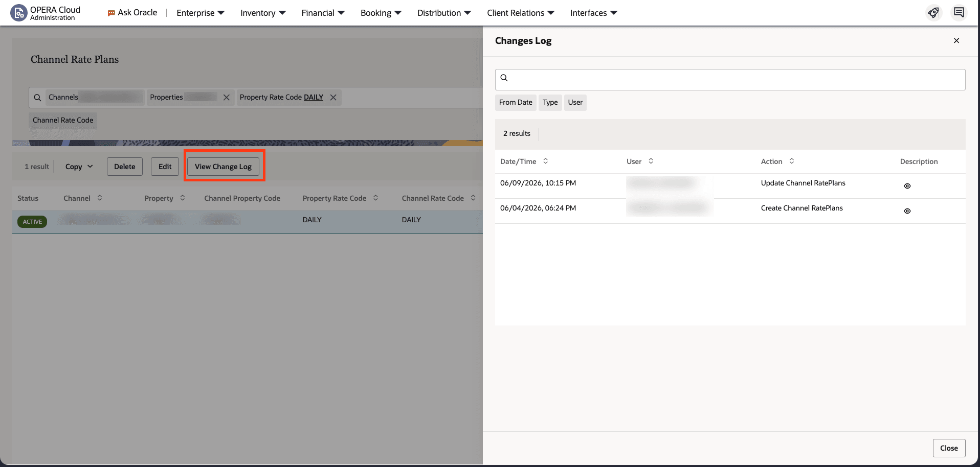Viewport: 980px width, 467px height.
Task: Add Channel Rate Code filter chip
Action: tap(63, 121)
